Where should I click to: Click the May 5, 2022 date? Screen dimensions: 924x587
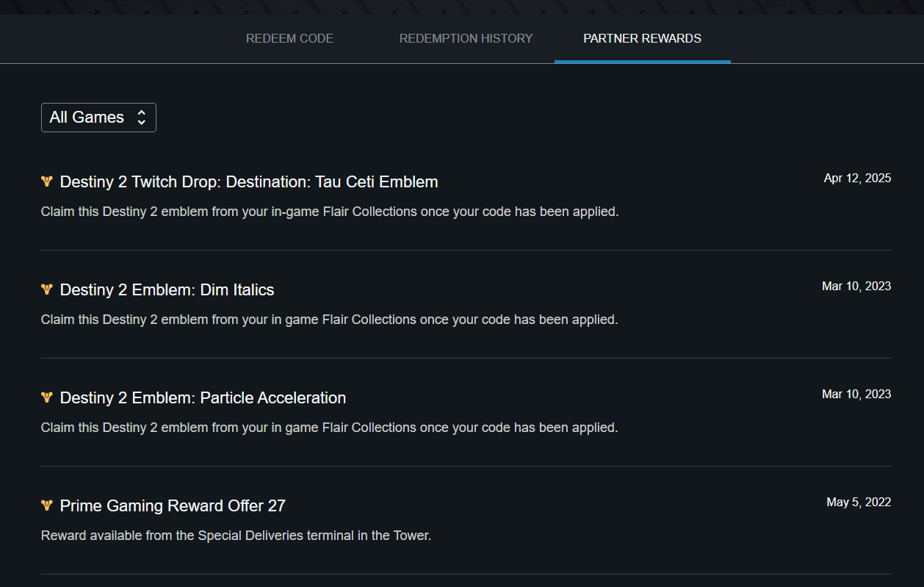(x=859, y=502)
